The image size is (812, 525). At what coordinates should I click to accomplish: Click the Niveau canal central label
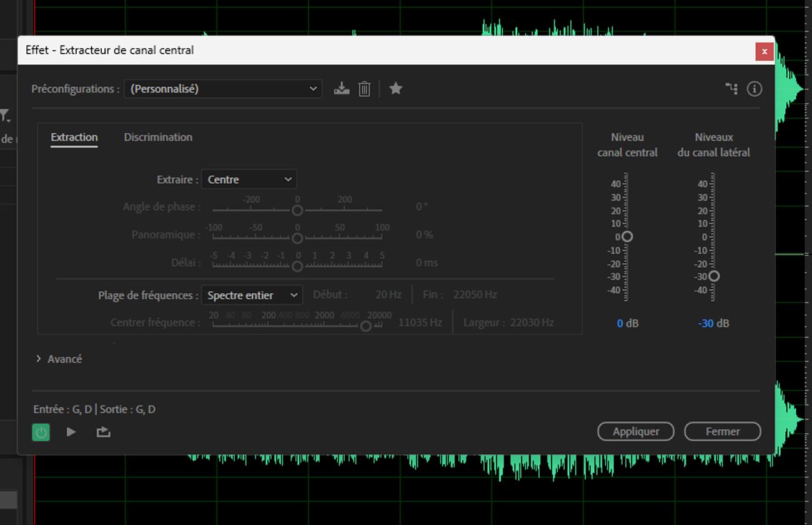click(x=627, y=144)
